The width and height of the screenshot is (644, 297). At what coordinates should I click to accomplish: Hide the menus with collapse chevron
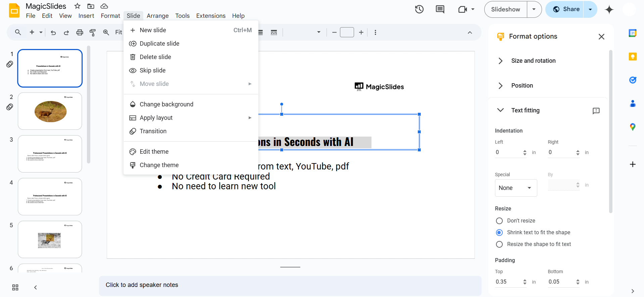pos(470,33)
